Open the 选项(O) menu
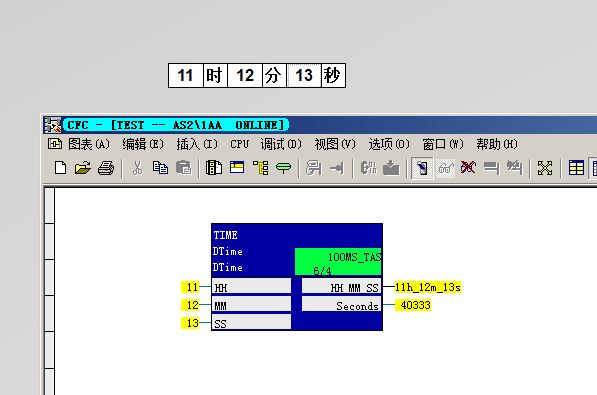 point(389,144)
